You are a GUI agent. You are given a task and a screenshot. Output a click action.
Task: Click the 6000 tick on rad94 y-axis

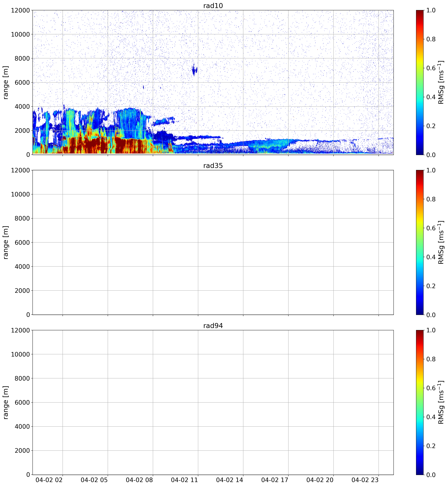(22, 403)
